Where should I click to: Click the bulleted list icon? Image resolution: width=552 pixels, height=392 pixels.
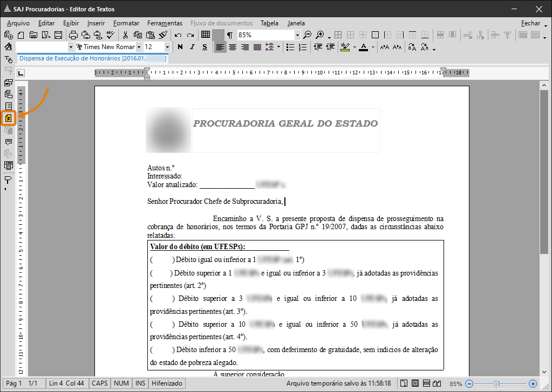pyautogui.click(x=290, y=47)
